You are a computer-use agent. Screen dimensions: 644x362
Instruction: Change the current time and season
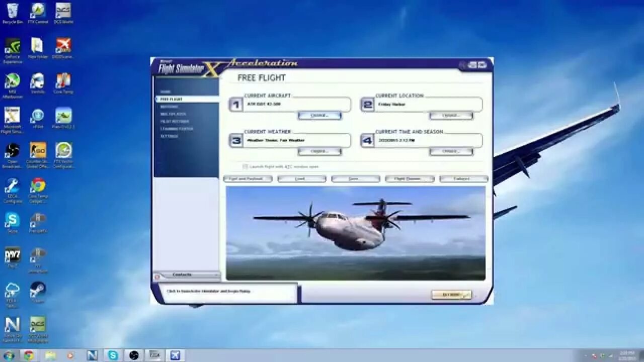coord(451,151)
